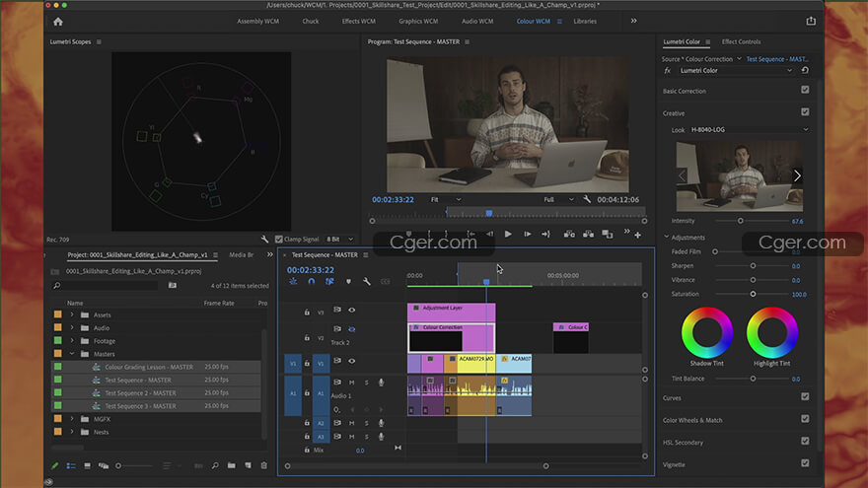Select the Adjustment Layer clip
Image resolution: width=868 pixels, height=488 pixels.
451,313
